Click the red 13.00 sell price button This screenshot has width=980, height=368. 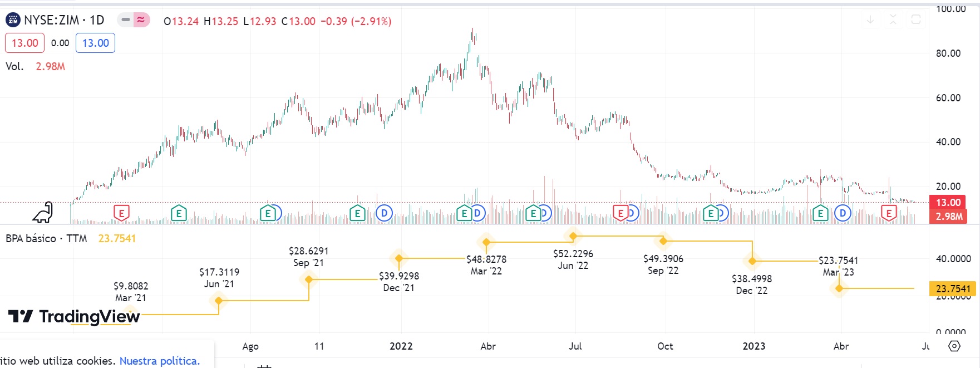click(24, 43)
